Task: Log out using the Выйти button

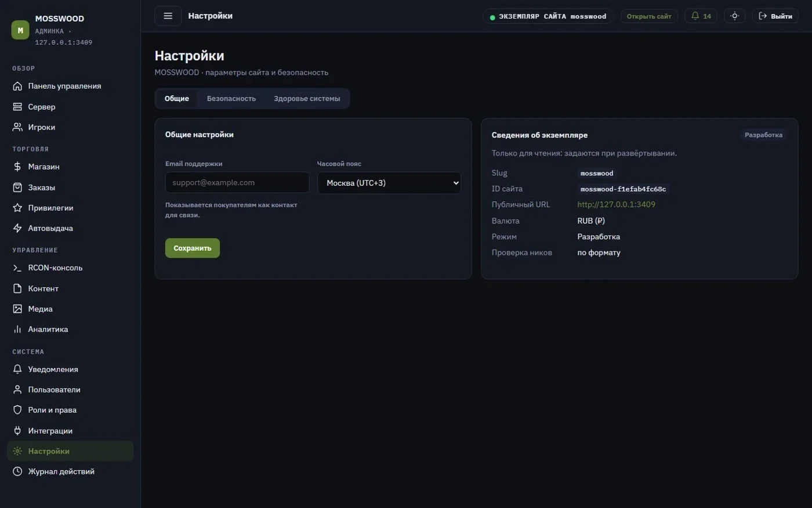Action: tap(775, 16)
